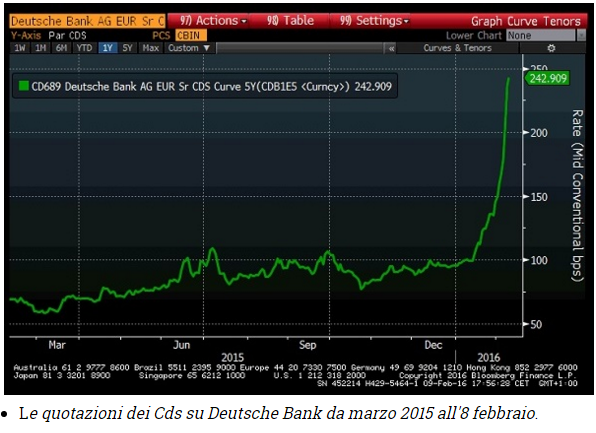Viewport: 596px width, 433px height.
Task: Click the Sep x-axis label
Action: pyautogui.click(x=307, y=345)
